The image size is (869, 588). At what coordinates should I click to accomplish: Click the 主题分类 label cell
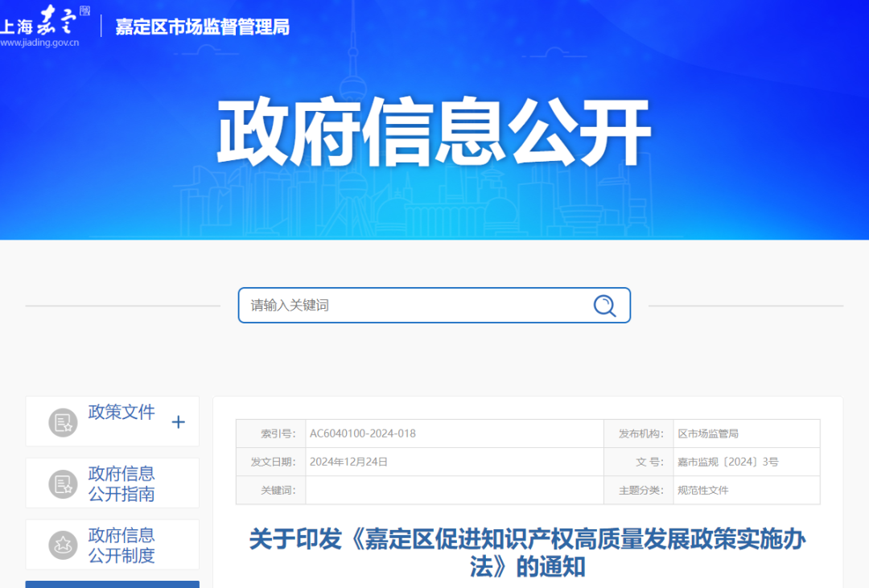coord(638,490)
